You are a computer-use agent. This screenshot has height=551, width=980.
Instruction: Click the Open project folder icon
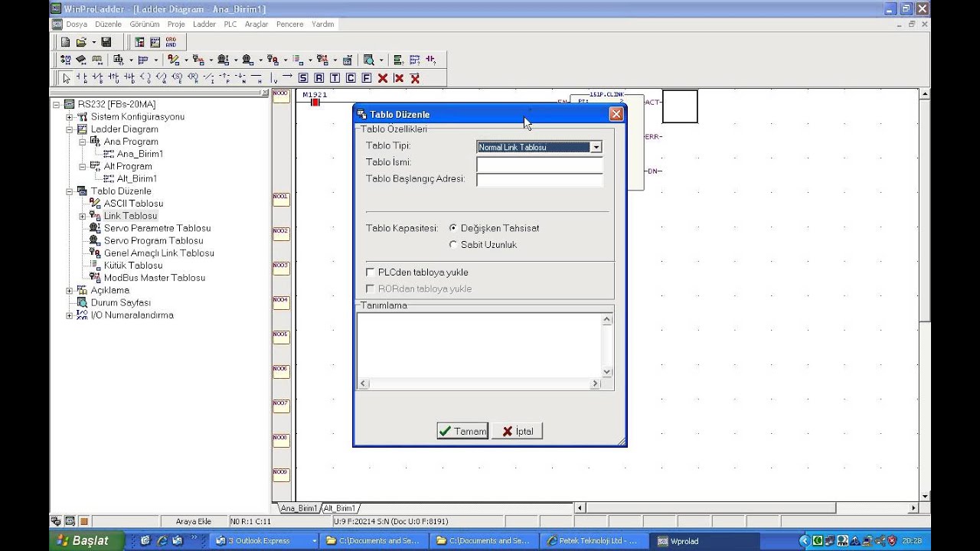81,42
